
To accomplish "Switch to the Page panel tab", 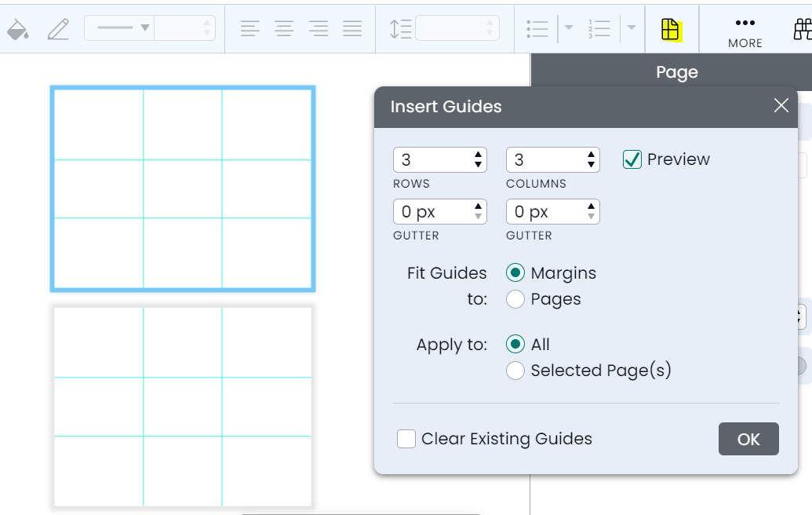I will coord(676,72).
